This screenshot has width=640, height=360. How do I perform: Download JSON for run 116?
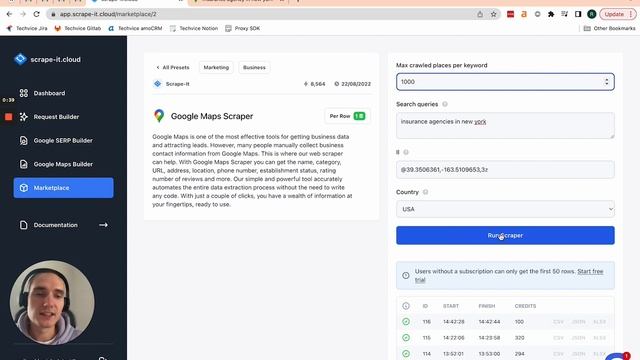click(x=578, y=322)
